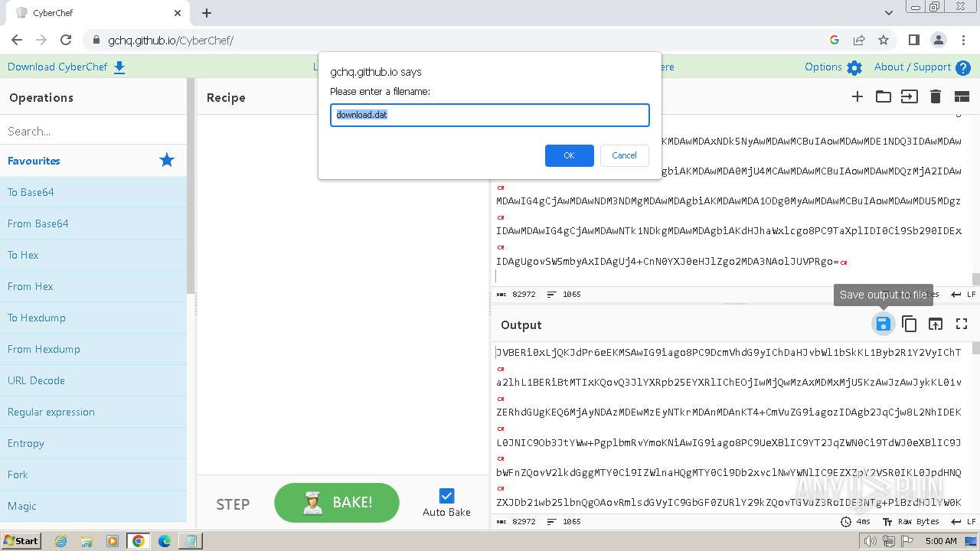Maximise the output pane
This screenshot has width=980, height=551.
pyautogui.click(x=962, y=324)
